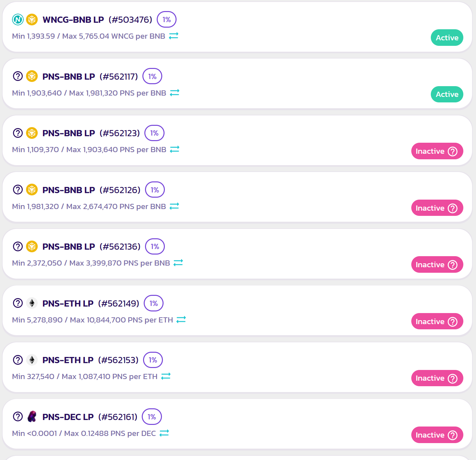
Task: Click the DEC token icon on #562161
Action: click(32, 416)
